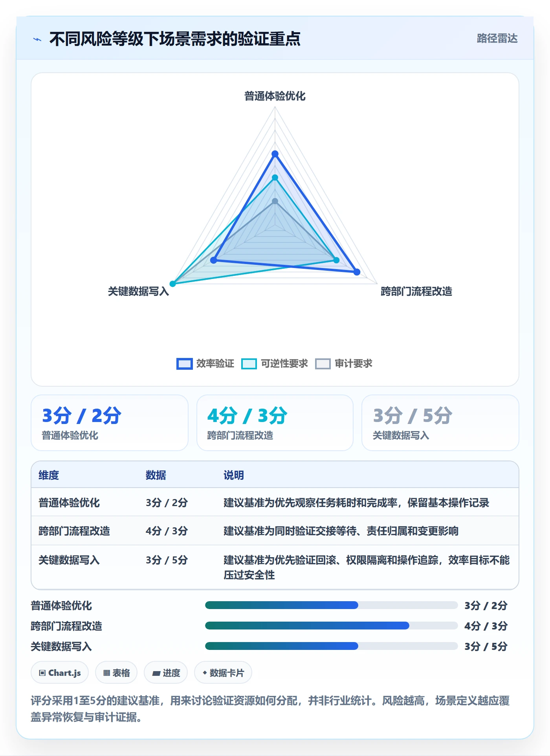Click the description starting 建议基准为优先观察任务耗时

[x=356, y=503]
